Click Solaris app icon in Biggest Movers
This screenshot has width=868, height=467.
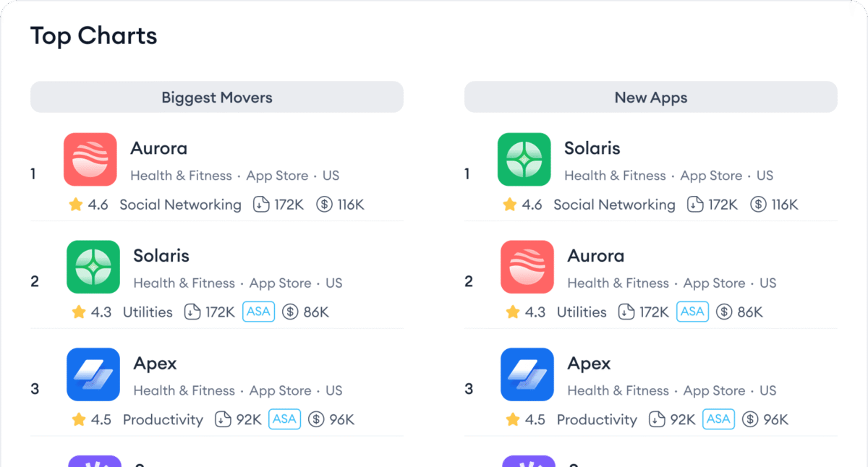[93, 267]
